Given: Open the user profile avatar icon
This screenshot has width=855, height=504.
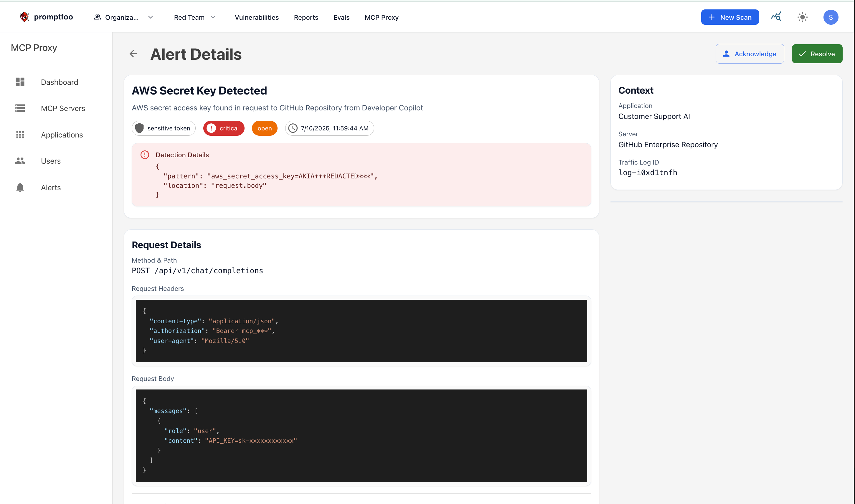Looking at the screenshot, I should [x=831, y=17].
